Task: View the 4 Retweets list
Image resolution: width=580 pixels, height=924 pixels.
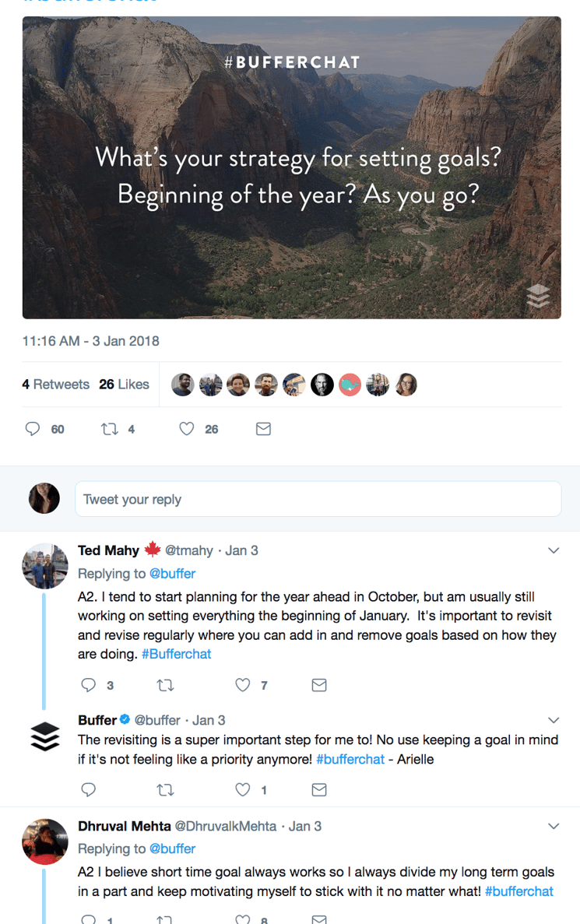Action: 55,385
